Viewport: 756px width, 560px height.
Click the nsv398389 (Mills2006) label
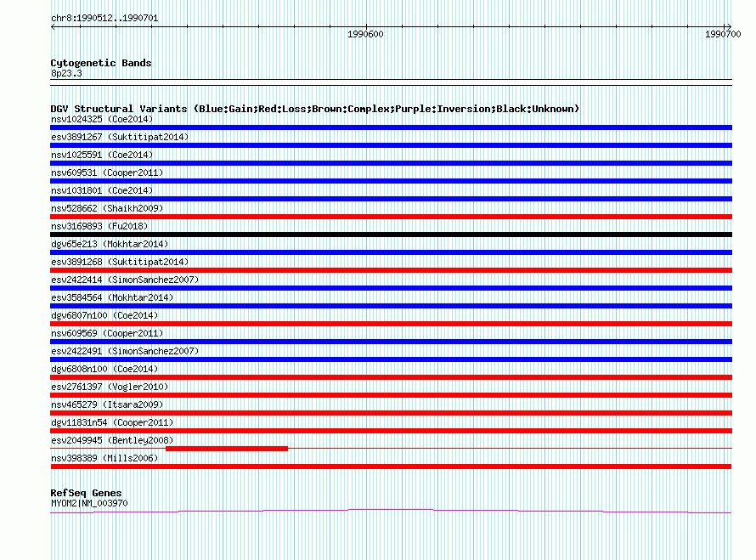(104, 458)
